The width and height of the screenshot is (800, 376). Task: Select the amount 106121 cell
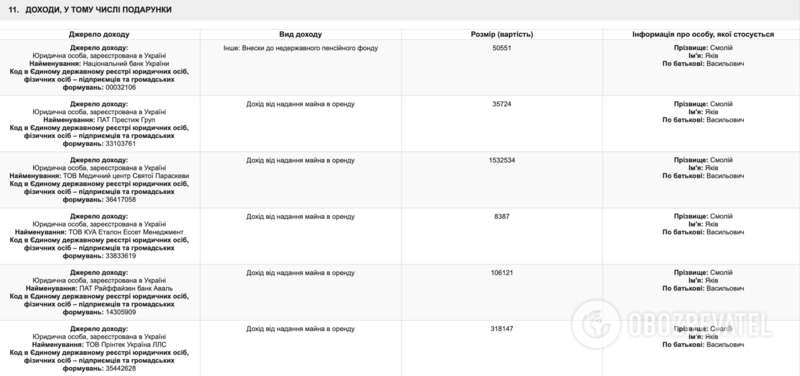coord(502,273)
